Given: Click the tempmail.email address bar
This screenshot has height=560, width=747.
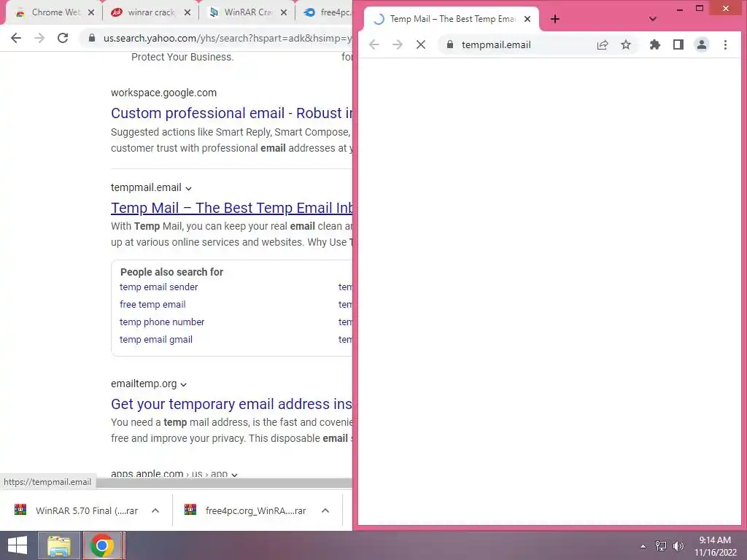Looking at the screenshot, I should click(496, 44).
